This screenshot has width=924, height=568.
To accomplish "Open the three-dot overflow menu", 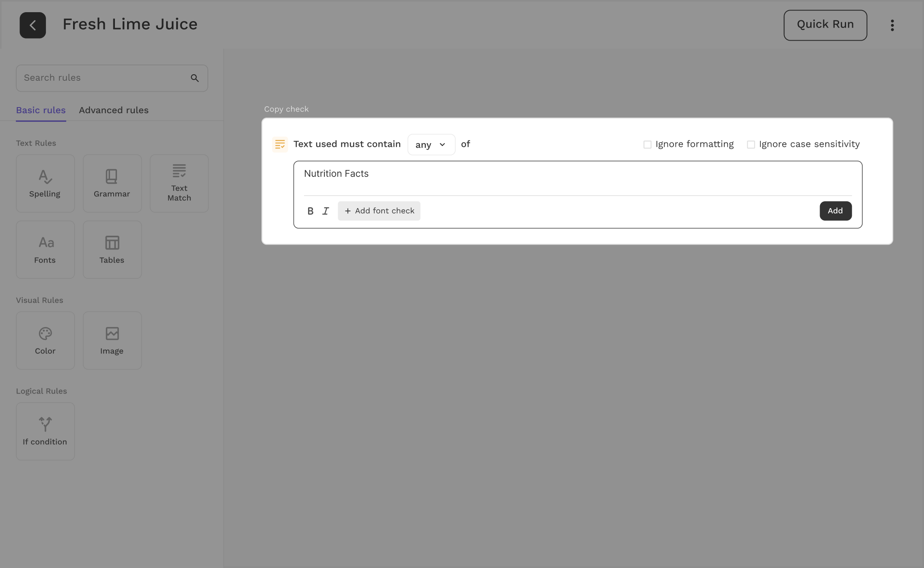I will click(x=892, y=25).
